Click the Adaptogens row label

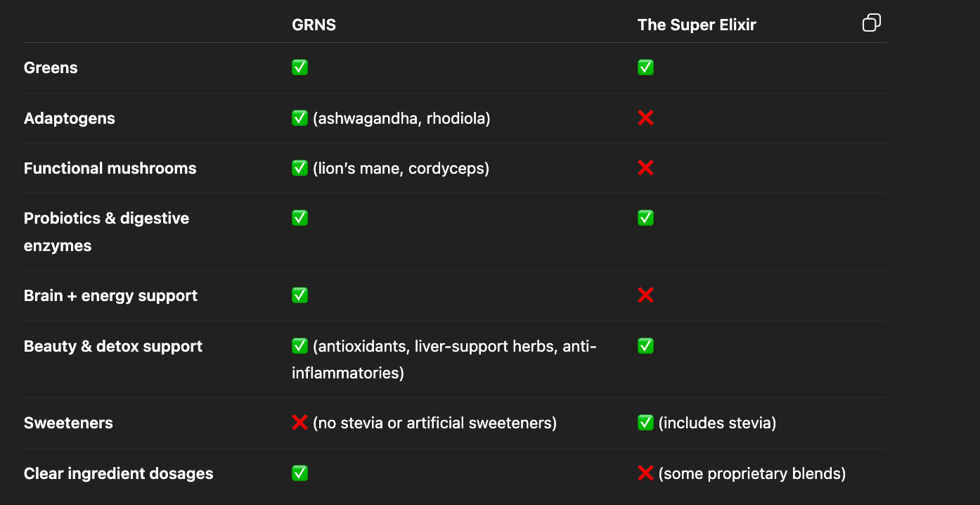pos(69,118)
